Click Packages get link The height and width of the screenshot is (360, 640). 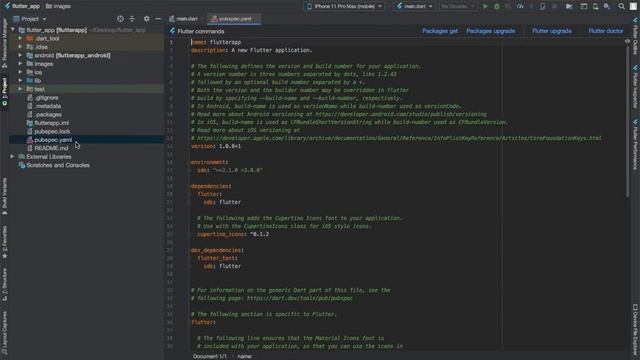point(440,31)
